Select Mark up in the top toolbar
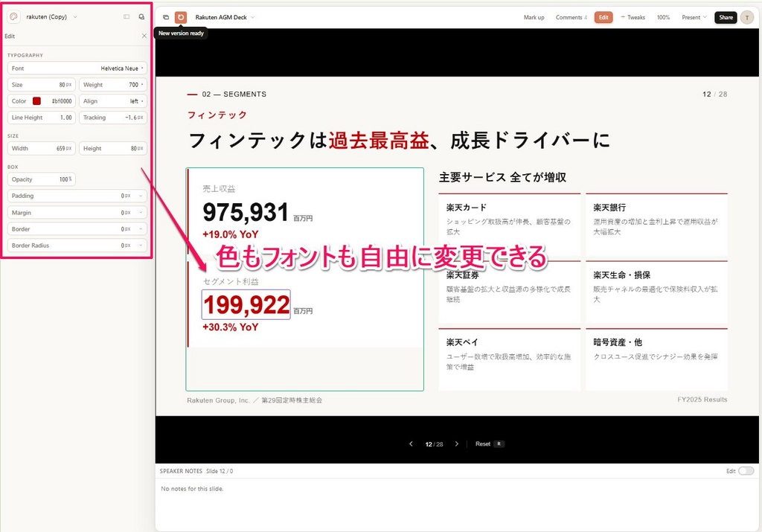Viewport: 762px width, 532px height. 534,18
